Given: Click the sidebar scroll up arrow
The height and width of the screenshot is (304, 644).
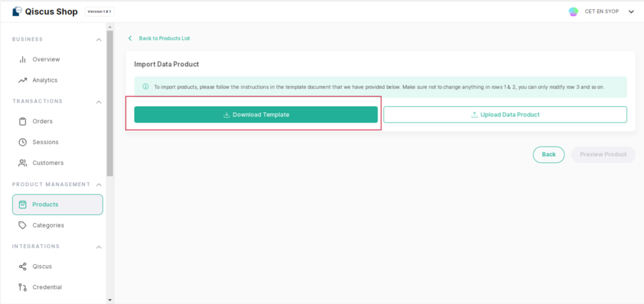Looking at the screenshot, I should pos(110,27).
